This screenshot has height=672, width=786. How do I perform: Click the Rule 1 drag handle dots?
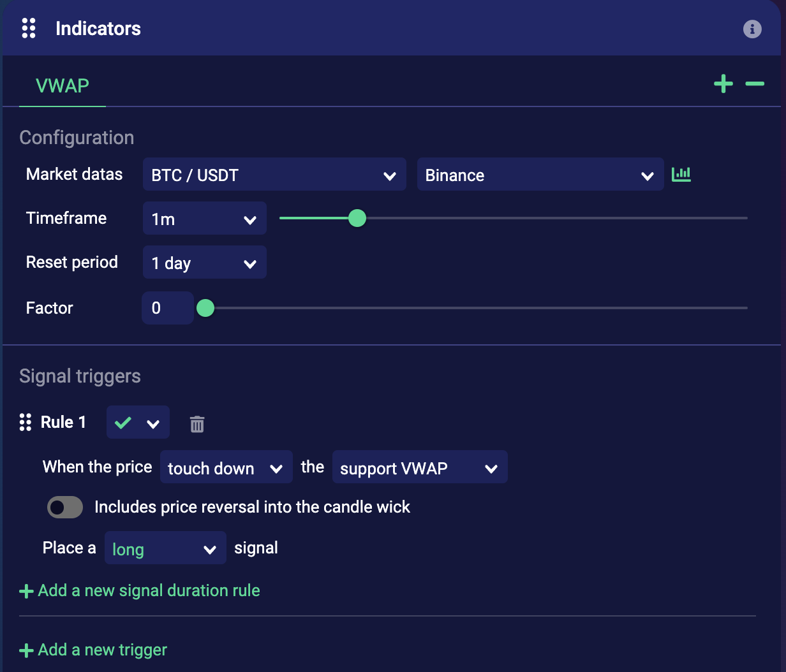[26, 422]
